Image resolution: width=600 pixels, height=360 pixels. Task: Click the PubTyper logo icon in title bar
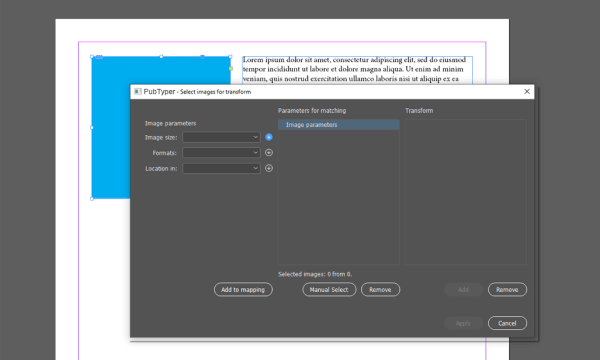pyautogui.click(x=138, y=91)
